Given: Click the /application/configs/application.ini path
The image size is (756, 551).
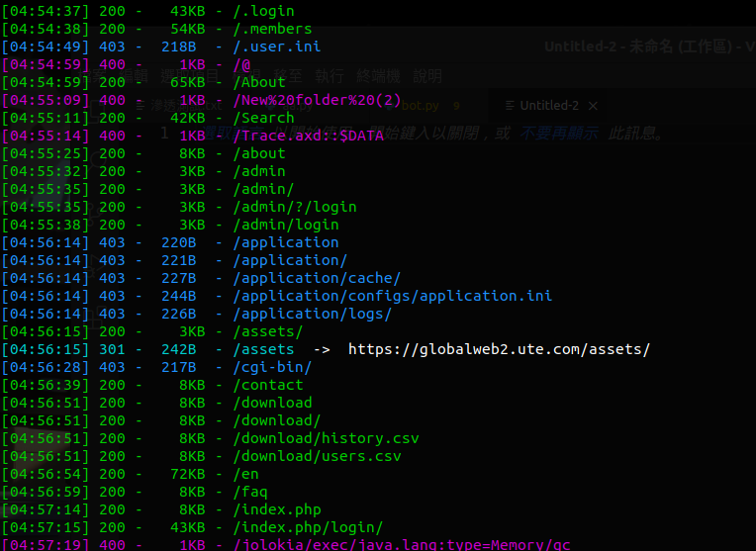Looking at the screenshot, I should point(393,296).
